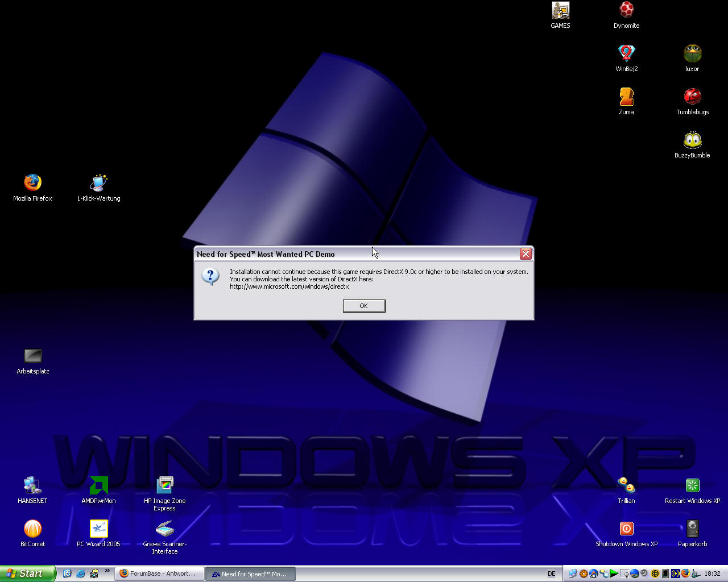Open the Papierkorb recycle bin
The image size is (728, 582).
(692, 534)
